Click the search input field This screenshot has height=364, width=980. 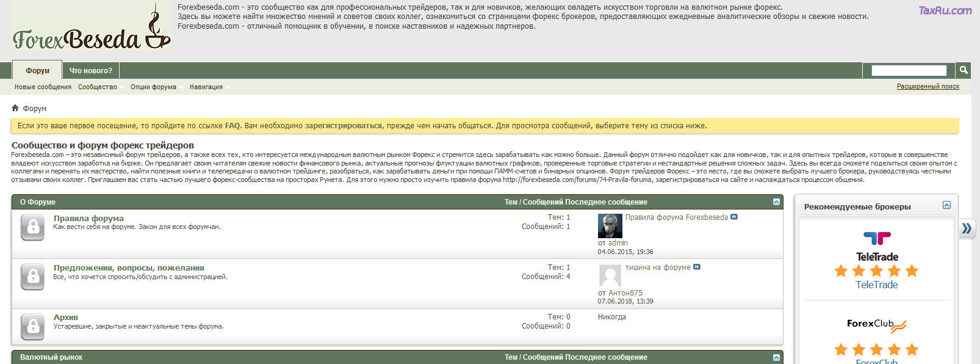(909, 71)
